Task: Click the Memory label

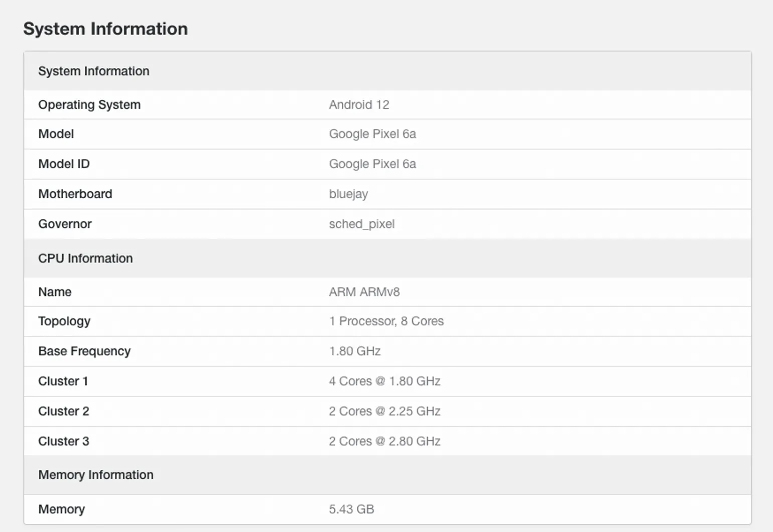Action: (61, 509)
